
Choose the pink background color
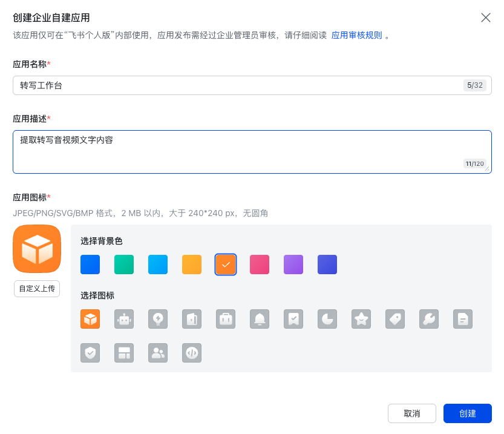coord(260,265)
